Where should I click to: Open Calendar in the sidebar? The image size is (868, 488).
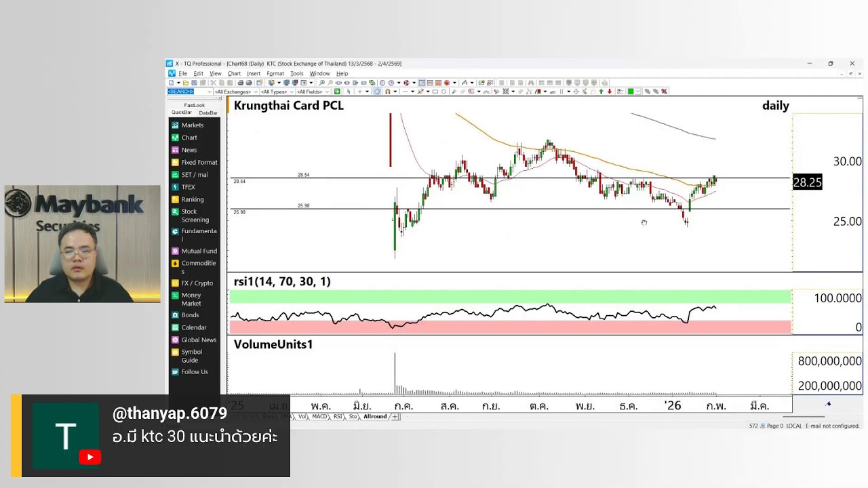(193, 327)
